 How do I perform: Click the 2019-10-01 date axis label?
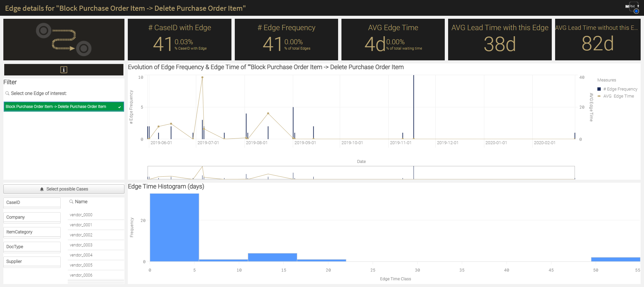(x=352, y=143)
